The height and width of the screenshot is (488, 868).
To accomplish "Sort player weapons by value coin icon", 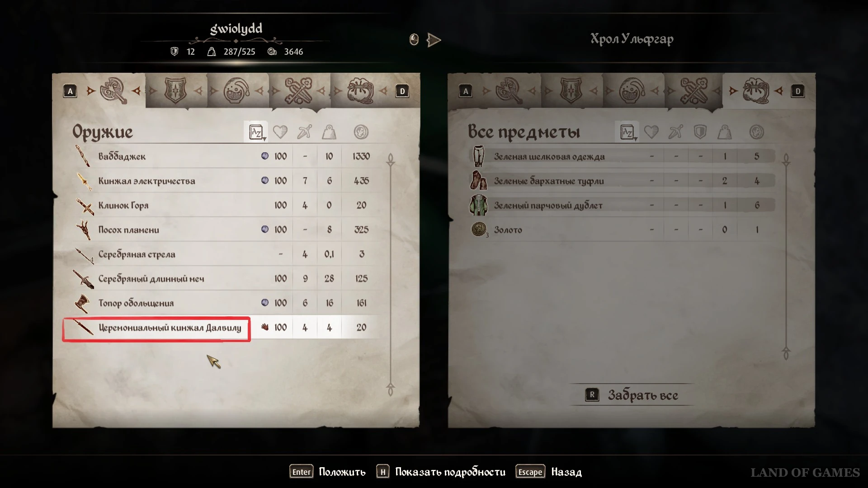I will (361, 132).
